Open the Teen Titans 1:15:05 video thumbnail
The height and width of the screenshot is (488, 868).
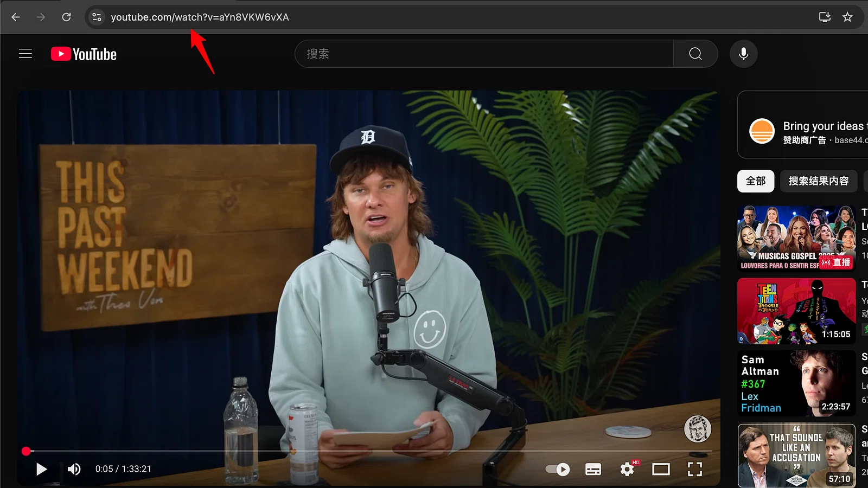(796, 311)
